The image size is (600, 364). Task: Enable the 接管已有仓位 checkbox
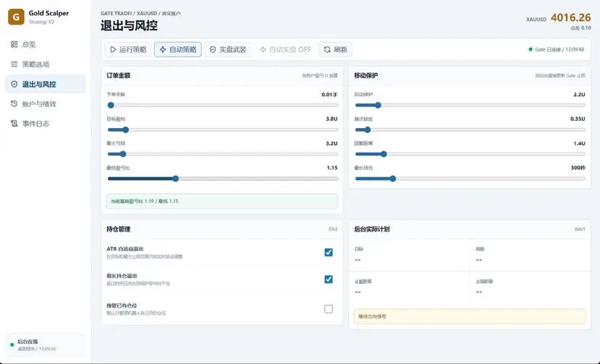pos(329,309)
